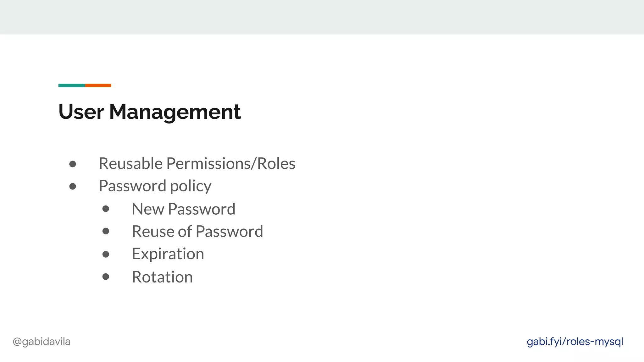Click the bullet dot beside New Password

(106, 209)
